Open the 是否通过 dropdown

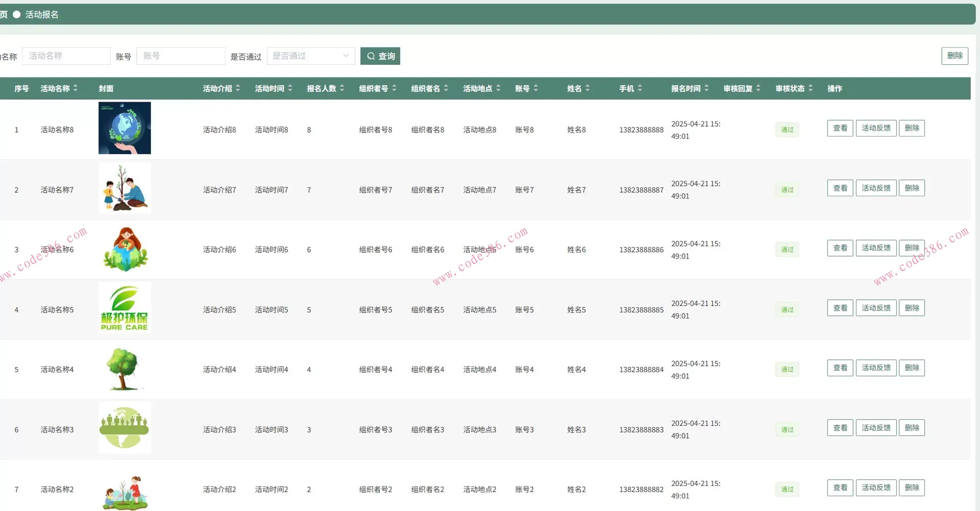311,56
